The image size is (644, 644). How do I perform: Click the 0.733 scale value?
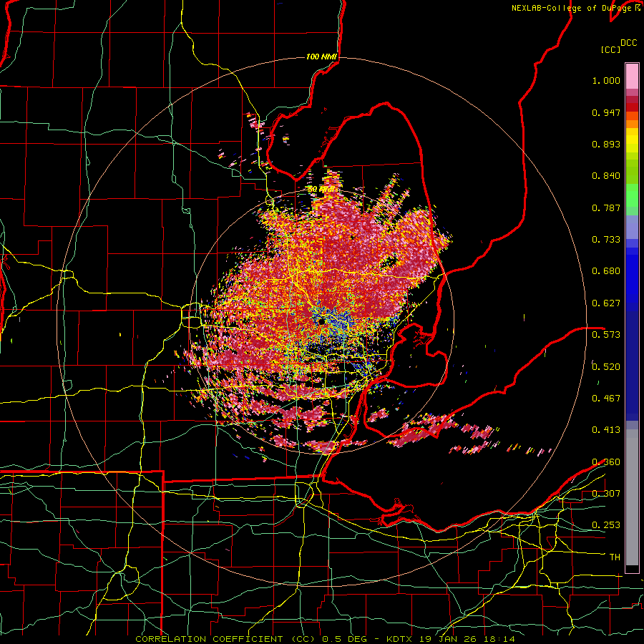coord(606,240)
